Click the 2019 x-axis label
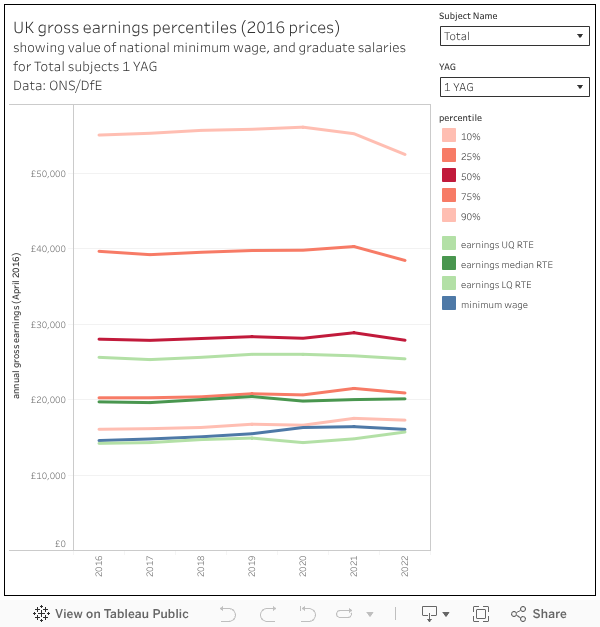This screenshot has height=627, width=600. [254, 567]
